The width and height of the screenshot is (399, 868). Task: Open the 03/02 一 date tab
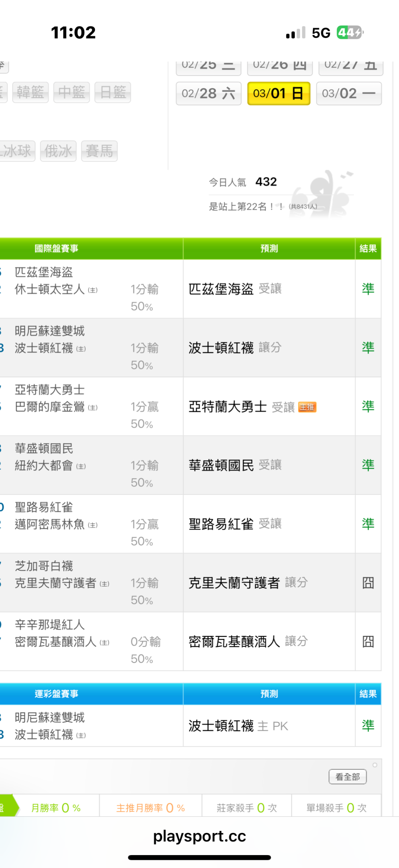(348, 94)
